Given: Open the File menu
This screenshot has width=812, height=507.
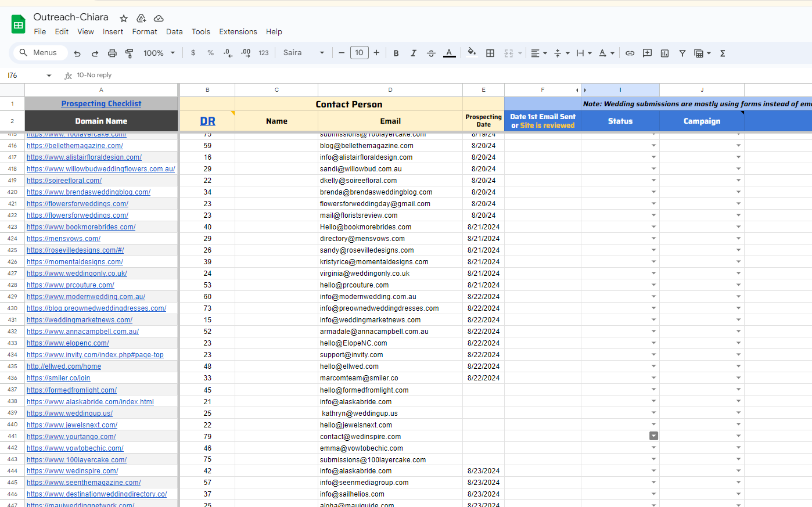Looking at the screenshot, I should point(40,32).
